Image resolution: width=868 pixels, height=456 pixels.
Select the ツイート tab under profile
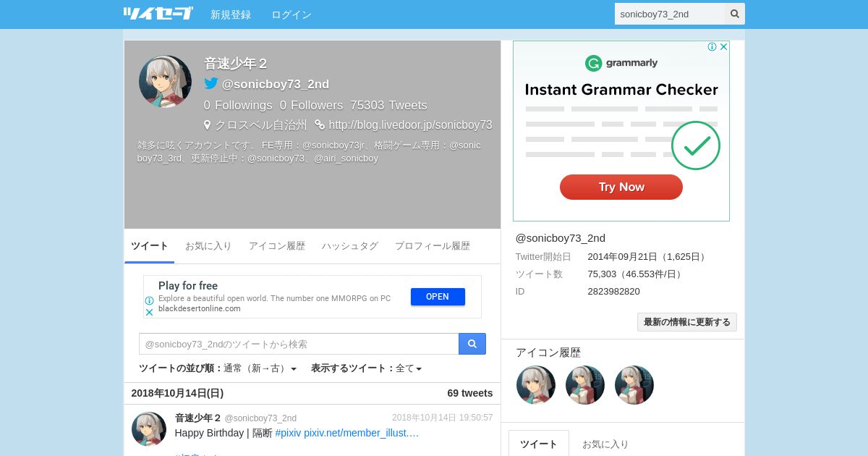click(x=150, y=246)
